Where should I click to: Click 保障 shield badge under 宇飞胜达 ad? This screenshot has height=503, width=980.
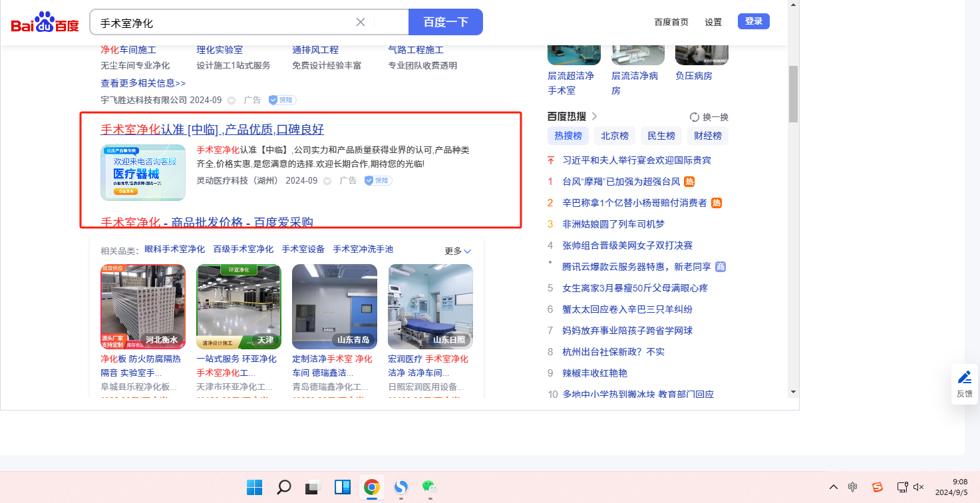(x=282, y=100)
